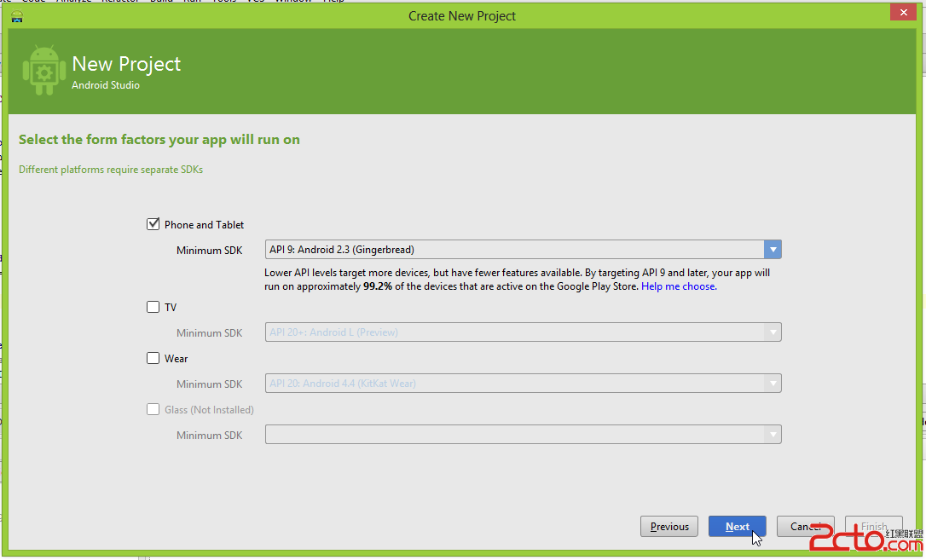
Task: Click the Glass Minimum SDK dropdown
Action: [522, 435]
